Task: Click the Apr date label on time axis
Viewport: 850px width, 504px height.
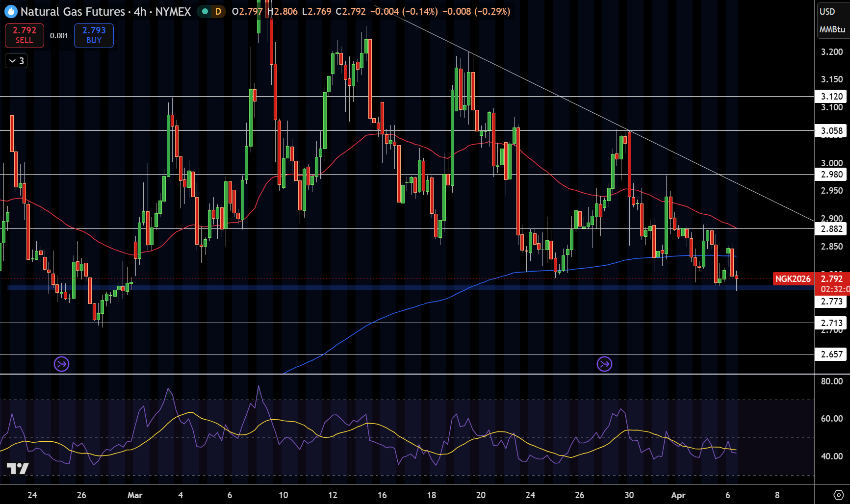Action: click(x=678, y=495)
